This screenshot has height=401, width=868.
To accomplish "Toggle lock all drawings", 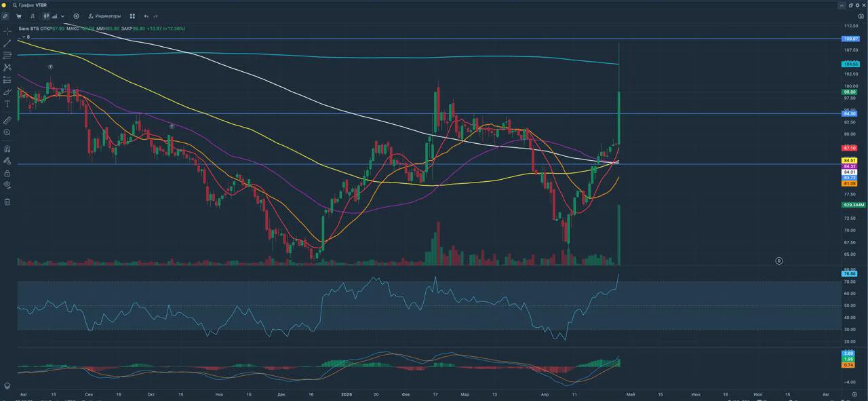I will (7, 173).
